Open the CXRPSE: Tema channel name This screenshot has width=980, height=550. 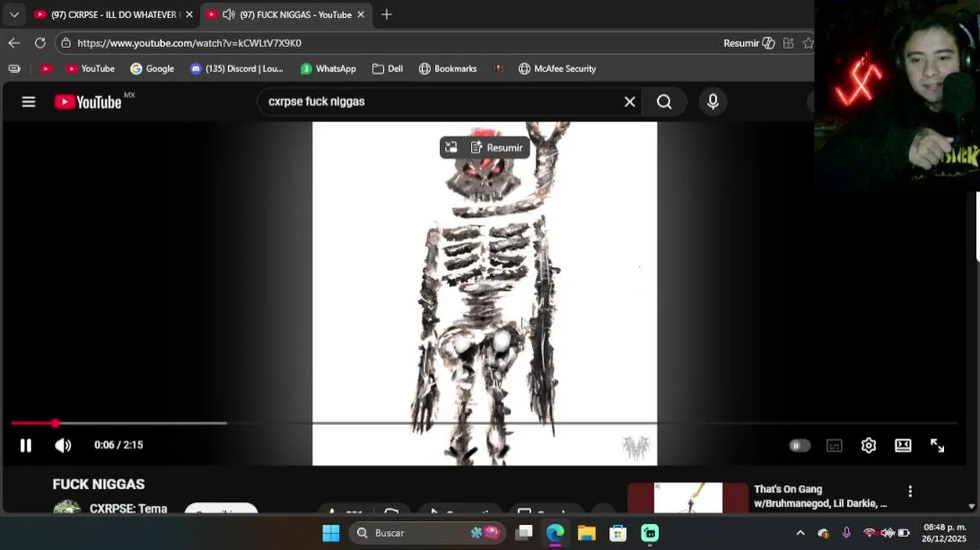128,509
